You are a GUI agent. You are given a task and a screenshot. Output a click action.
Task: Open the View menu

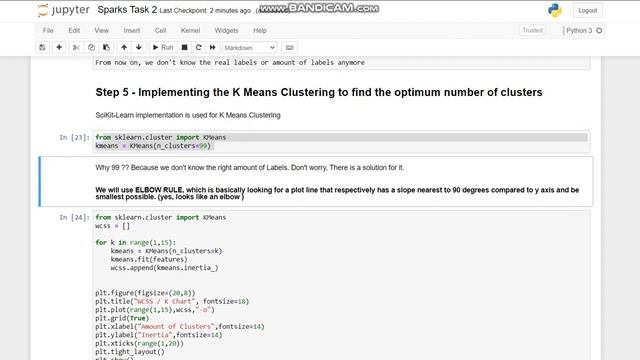(x=102, y=31)
